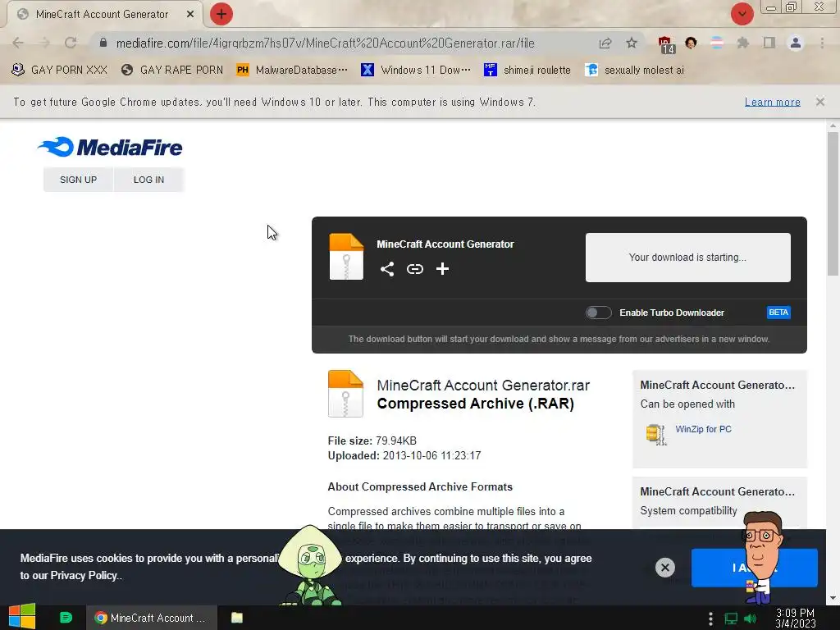The height and width of the screenshot is (630, 840).
Task: Open the shimeji roulette bookmark
Action: [527, 71]
